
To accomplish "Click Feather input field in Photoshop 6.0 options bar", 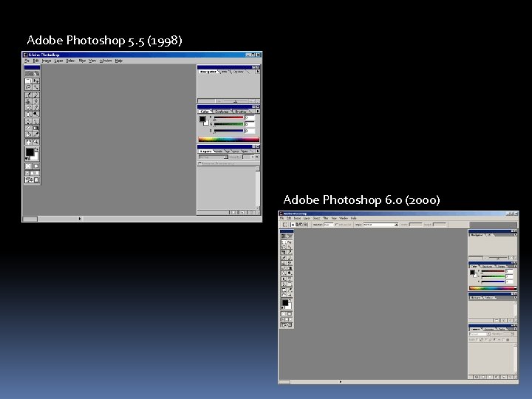I will click(328, 225).
